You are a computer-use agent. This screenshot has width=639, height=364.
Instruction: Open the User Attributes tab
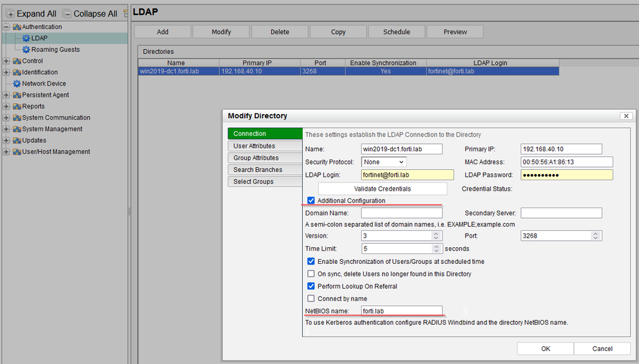coord(265,146)
